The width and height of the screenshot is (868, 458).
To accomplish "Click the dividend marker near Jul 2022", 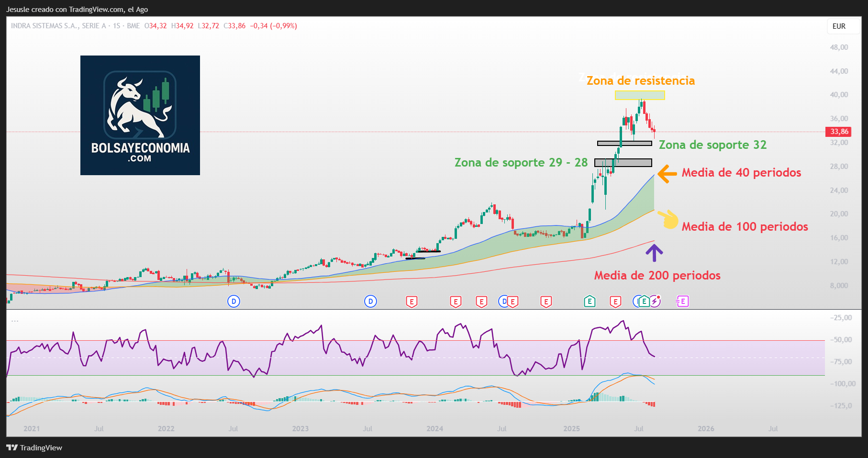I will pyautogui.click(x=234, y=301).
